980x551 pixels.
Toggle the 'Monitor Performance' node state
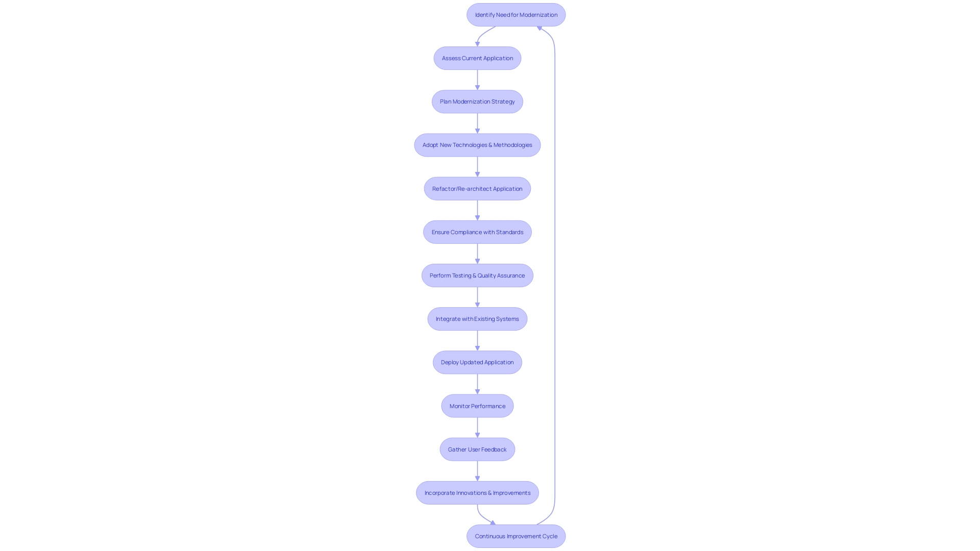(477, 406)
